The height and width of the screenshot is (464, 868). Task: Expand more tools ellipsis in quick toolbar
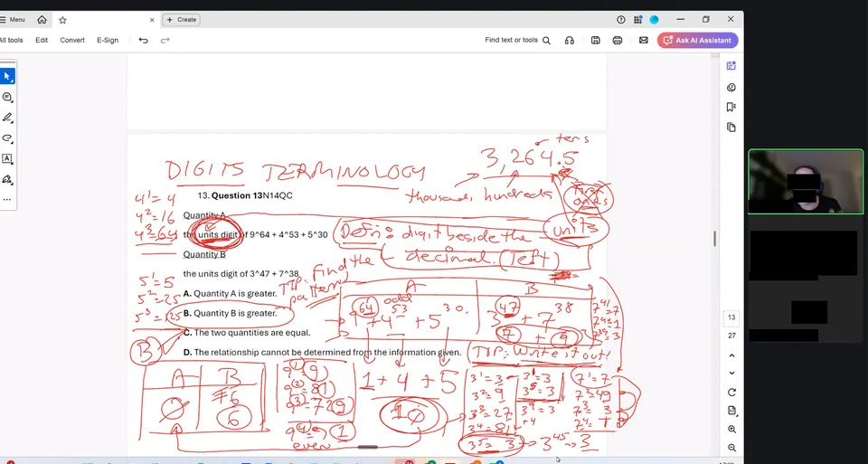(x=7, y=199)
